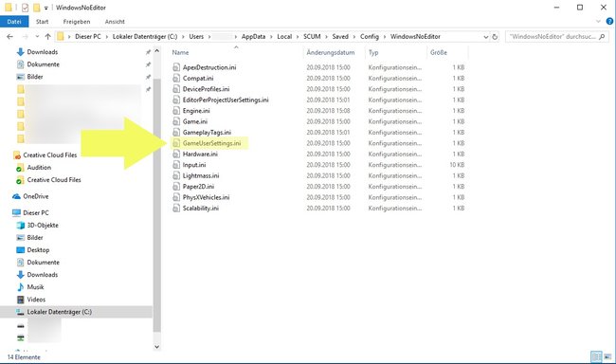This screenshot has width=616, height=364.
Task: Select Compat.ini file icon
Action: (176, 79)
